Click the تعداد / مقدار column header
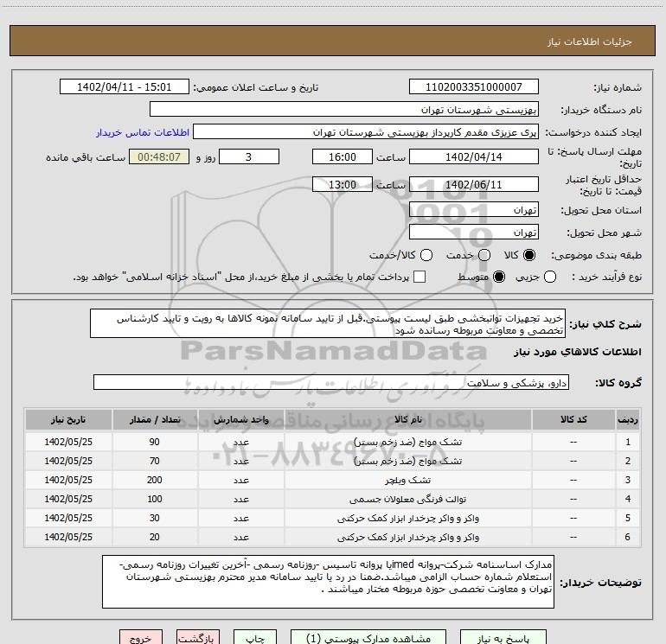Screen dimensions: 666x644 click(155, 419)
